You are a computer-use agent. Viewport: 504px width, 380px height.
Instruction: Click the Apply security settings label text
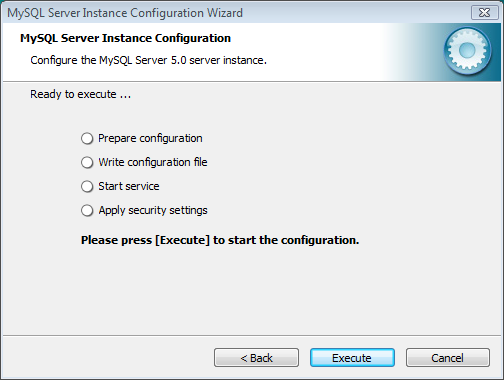[153, 210]
